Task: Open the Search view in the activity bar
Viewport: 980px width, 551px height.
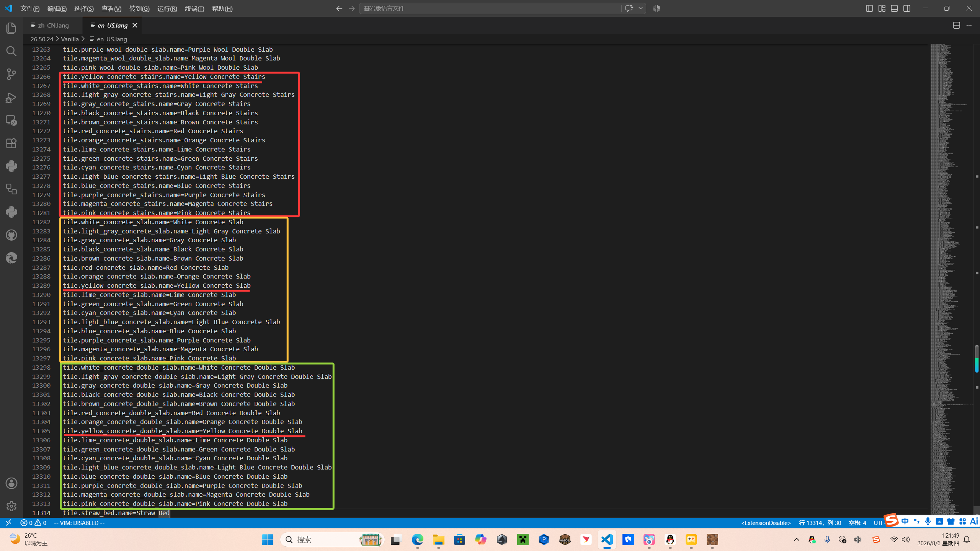Action: pyautogui.click(x=11, y=51)
